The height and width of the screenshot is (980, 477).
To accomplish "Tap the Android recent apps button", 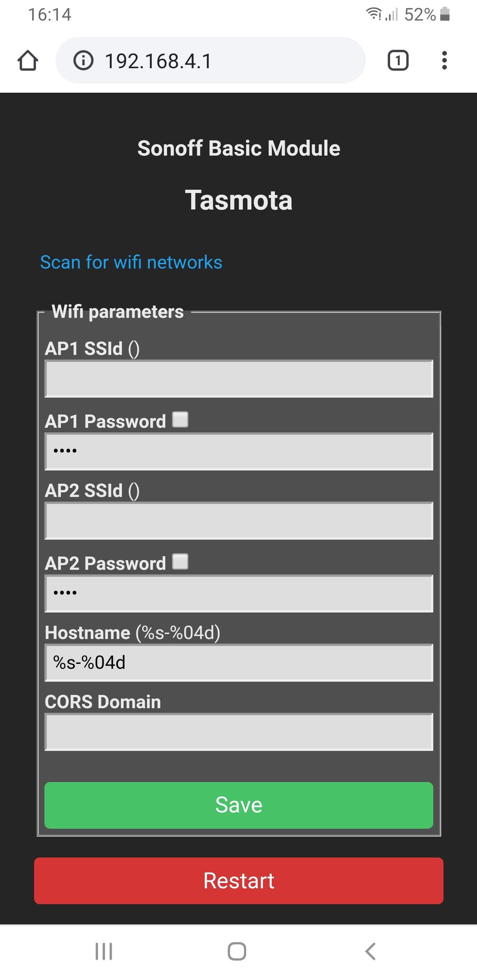I will point(104,951).
